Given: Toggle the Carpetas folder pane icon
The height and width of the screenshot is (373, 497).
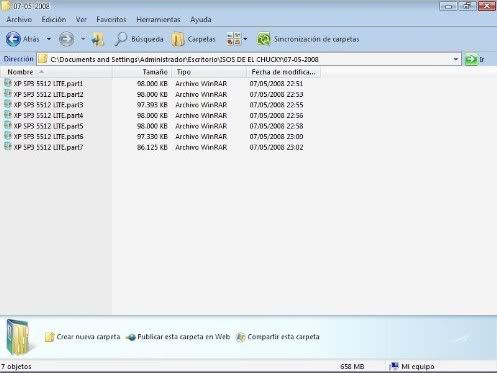Looking at the screenshot, I should 178,39.
